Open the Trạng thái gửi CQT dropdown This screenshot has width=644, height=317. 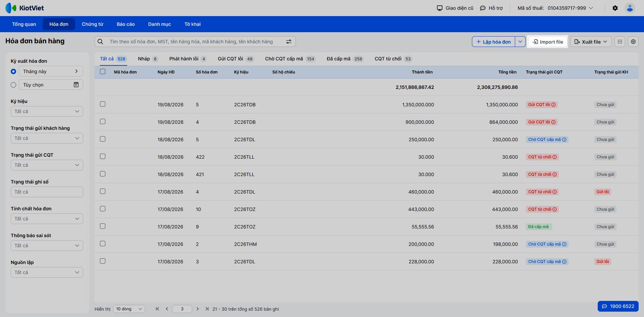tap(47, 165)
